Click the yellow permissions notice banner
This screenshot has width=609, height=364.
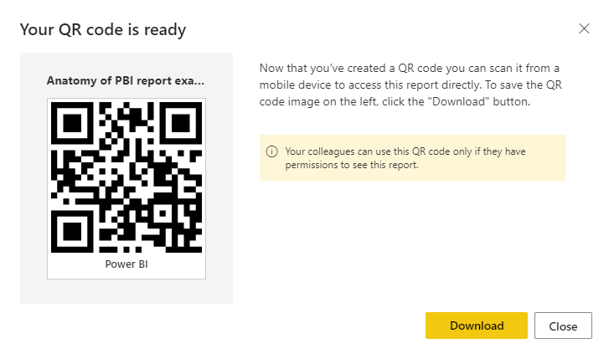tap(412, 157)
